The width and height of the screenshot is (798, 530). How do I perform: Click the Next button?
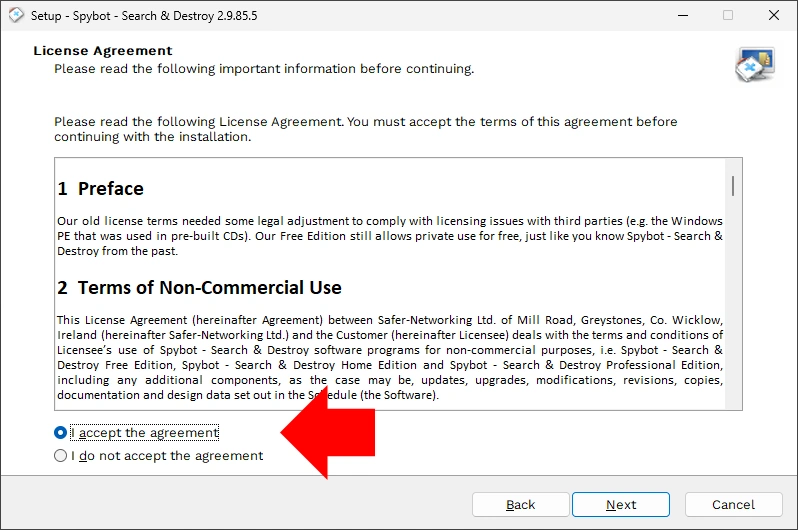(620, 505)
